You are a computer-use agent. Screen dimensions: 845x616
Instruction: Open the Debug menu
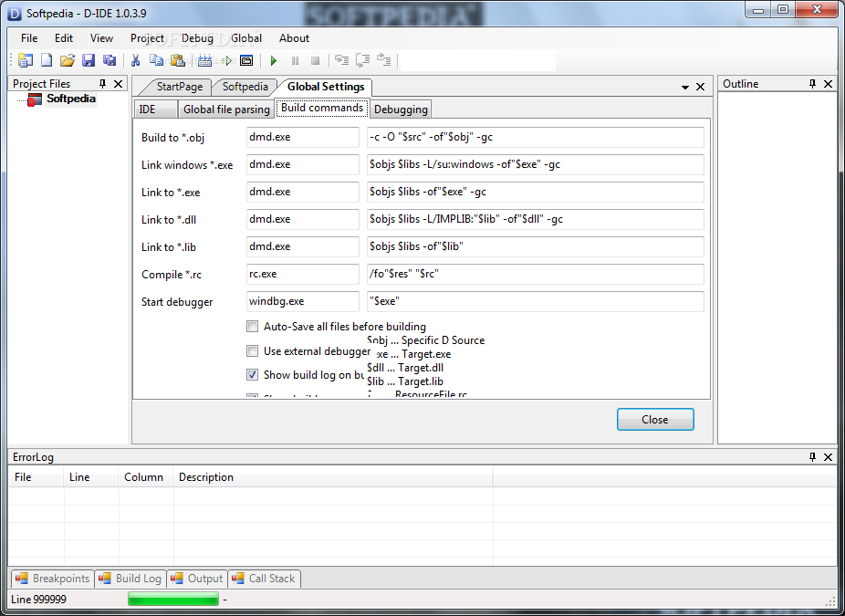tap(197, 38)
